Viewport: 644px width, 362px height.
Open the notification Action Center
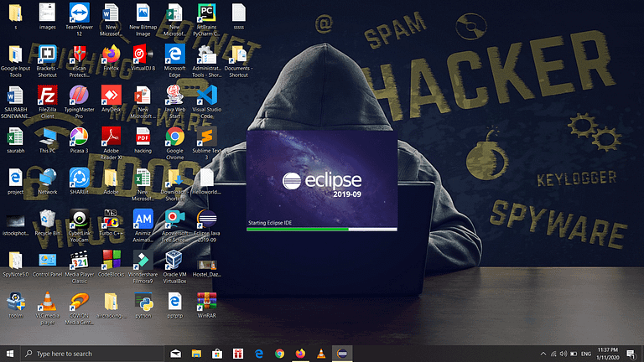coord(631,354)
